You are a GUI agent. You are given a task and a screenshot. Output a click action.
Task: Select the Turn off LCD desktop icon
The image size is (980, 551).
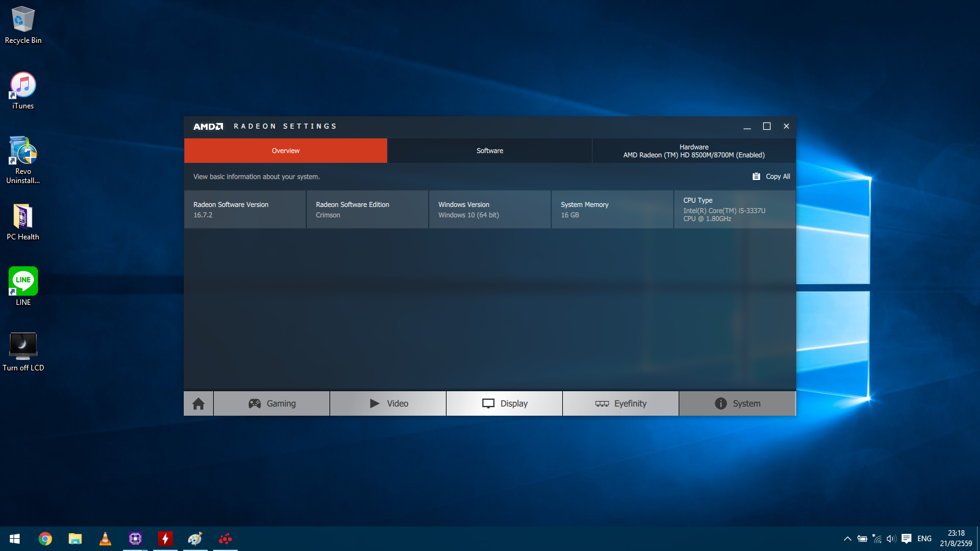[x=23, y=352]
